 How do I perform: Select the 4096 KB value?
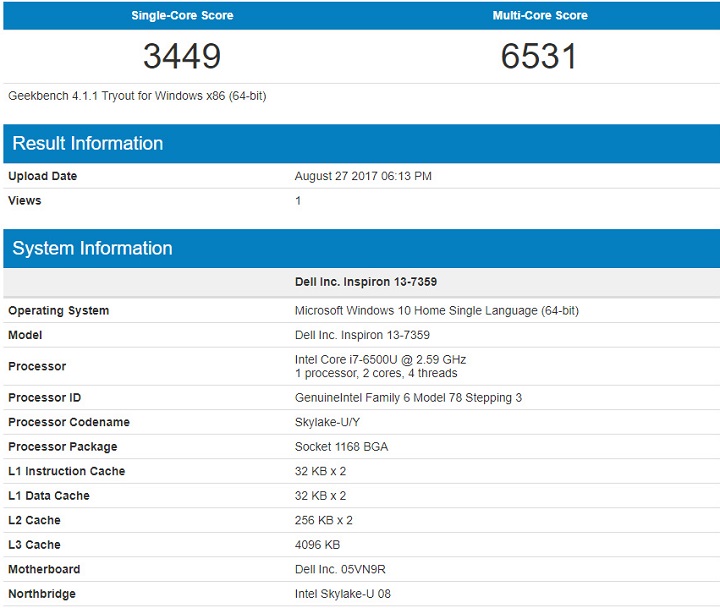[x=317, y=545]
